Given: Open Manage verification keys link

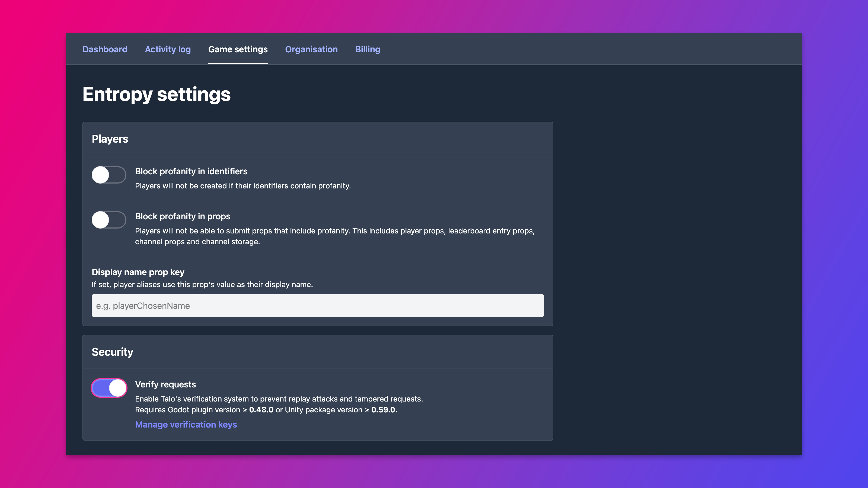Looking at the screenshot, I should pyautogui.click(x=186, y=424).
